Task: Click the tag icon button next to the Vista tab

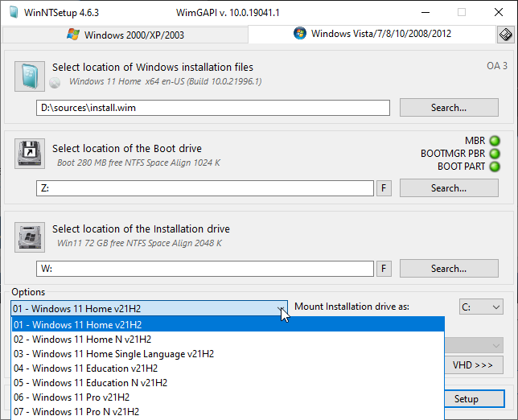Action: point(505,35)
